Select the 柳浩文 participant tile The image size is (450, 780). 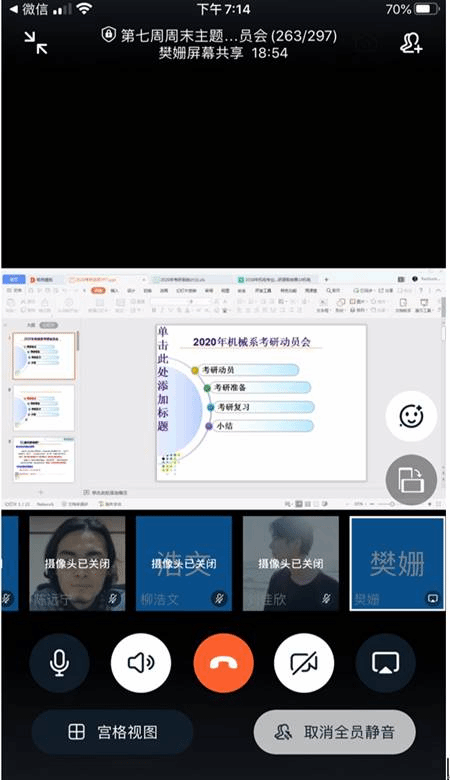coord(184,564)
